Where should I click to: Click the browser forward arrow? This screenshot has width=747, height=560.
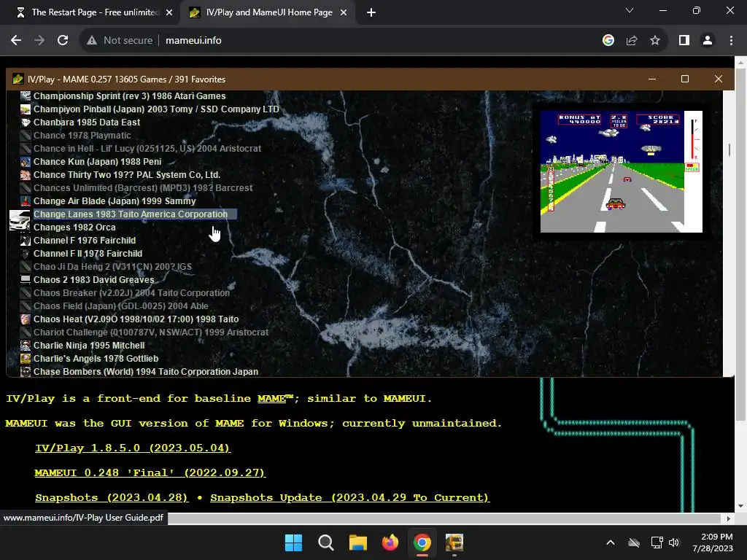39,41
